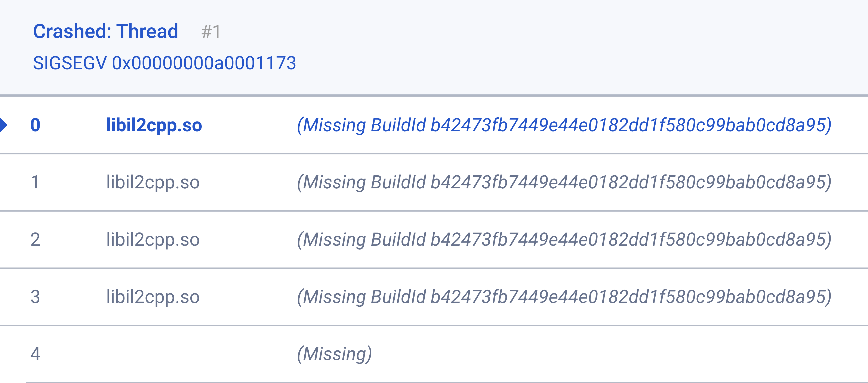The height and width of the screenshot is (383, 868).
Task: Click the Missing BuildId text in frame 1
Action: (x=564, y=182)
